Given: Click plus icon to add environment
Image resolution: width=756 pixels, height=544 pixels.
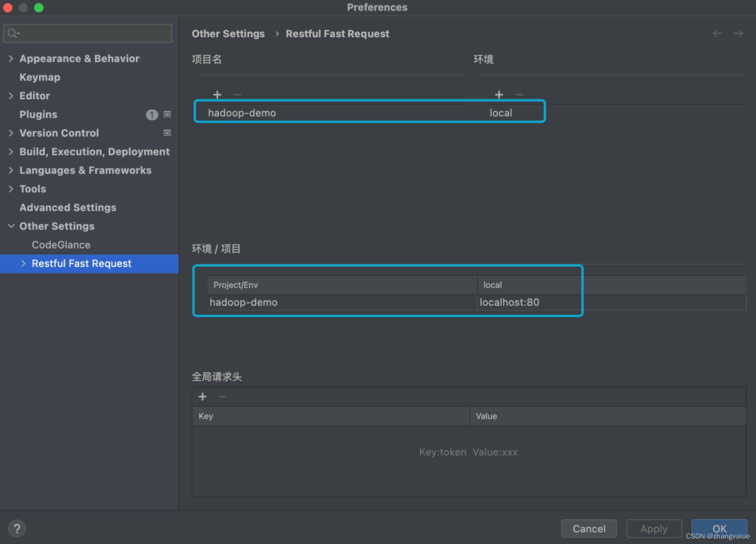Looking at the screenshot, I should click(x=499, y=94).
